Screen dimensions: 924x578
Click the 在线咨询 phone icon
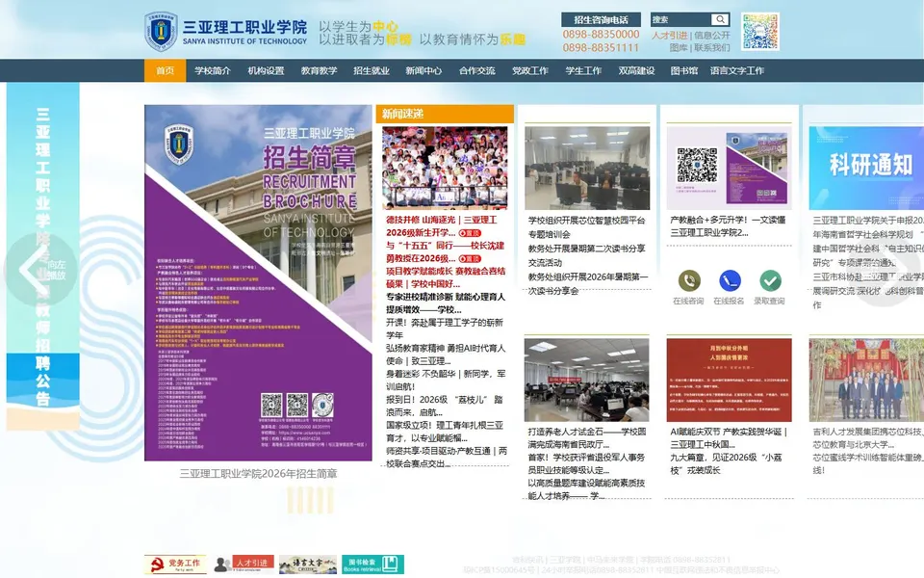[689, 280]
